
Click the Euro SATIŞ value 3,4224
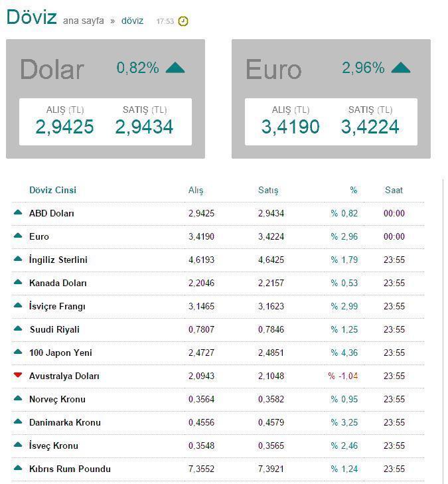click(x=370, y=126)
